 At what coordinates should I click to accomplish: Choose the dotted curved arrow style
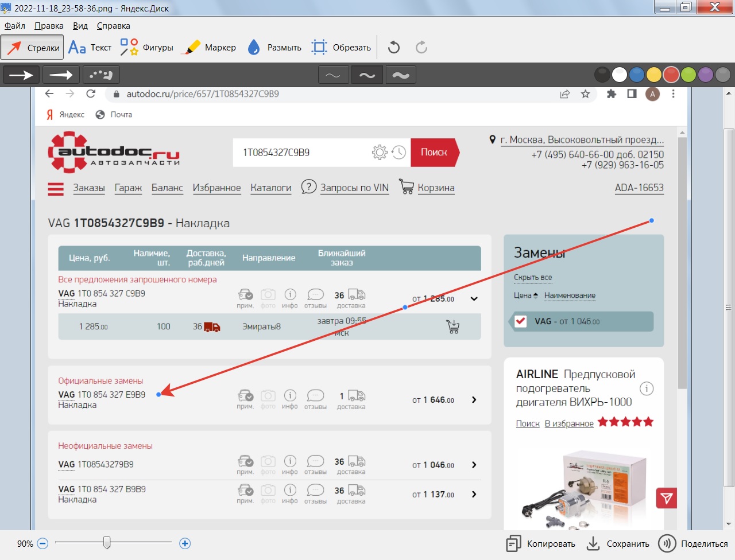pyautogui.click(x=101, y=75)
